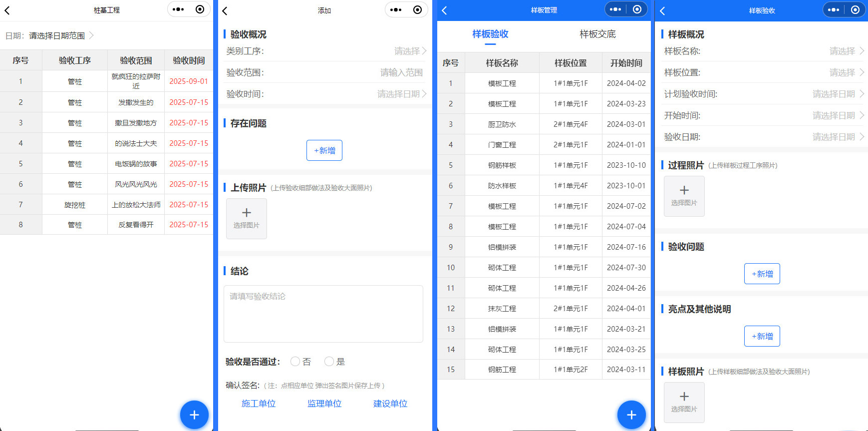Select 是 for 验收是否通过

pos(329,362)
